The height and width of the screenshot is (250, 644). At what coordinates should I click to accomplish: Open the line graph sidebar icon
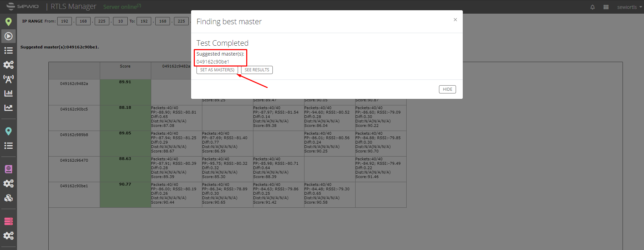click(9, 108)
